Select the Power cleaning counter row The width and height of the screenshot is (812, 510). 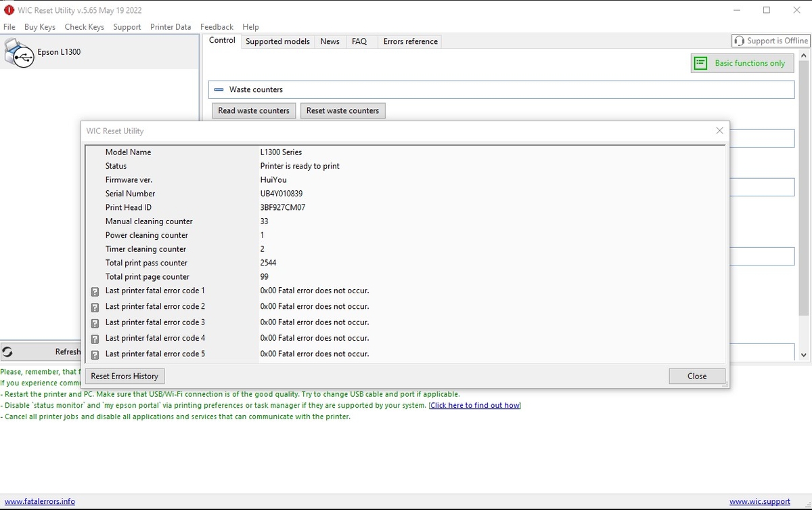coord(405,235)
